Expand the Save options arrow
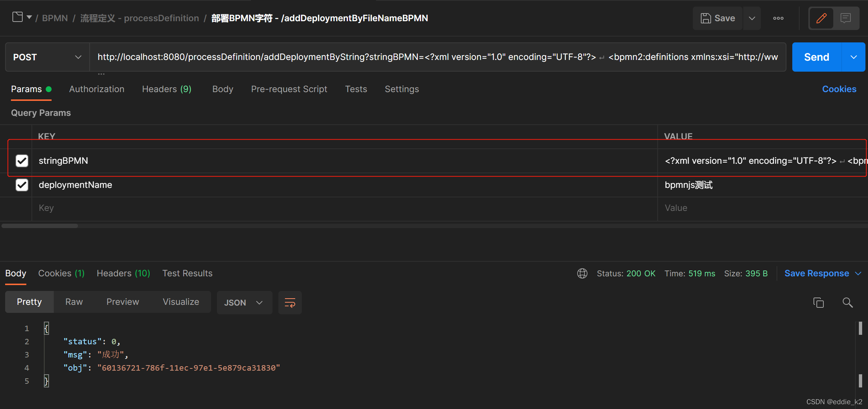This screenshot has height=409, width=868. point(752,18)
